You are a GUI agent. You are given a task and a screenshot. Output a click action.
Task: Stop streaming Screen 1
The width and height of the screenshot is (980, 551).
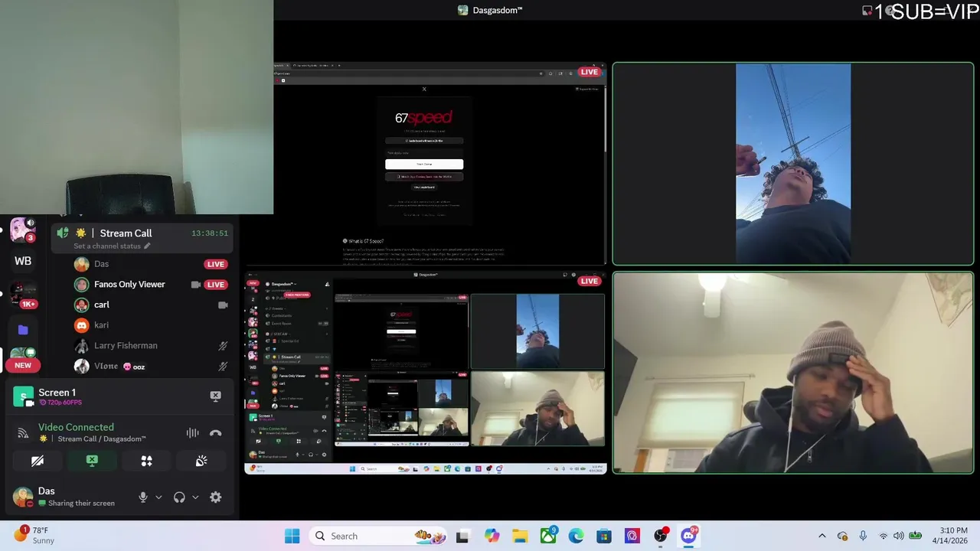click(x=215, y=396)
